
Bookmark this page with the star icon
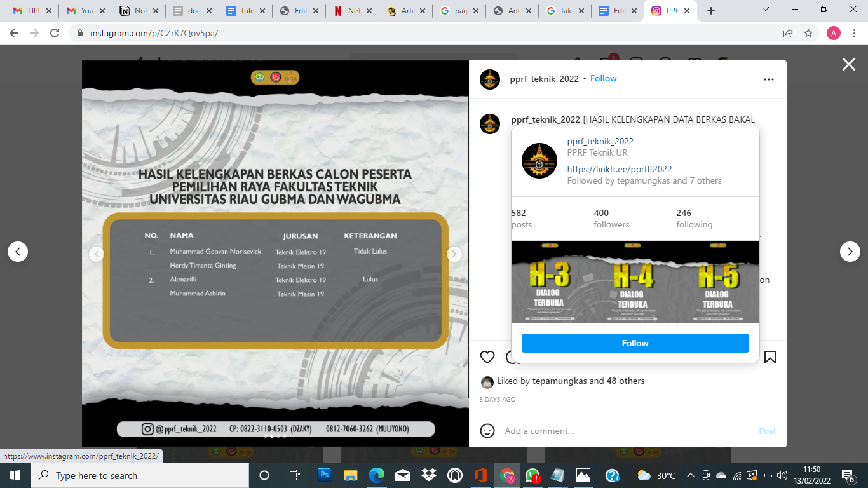pyautogui.click(x=808, y=33)
